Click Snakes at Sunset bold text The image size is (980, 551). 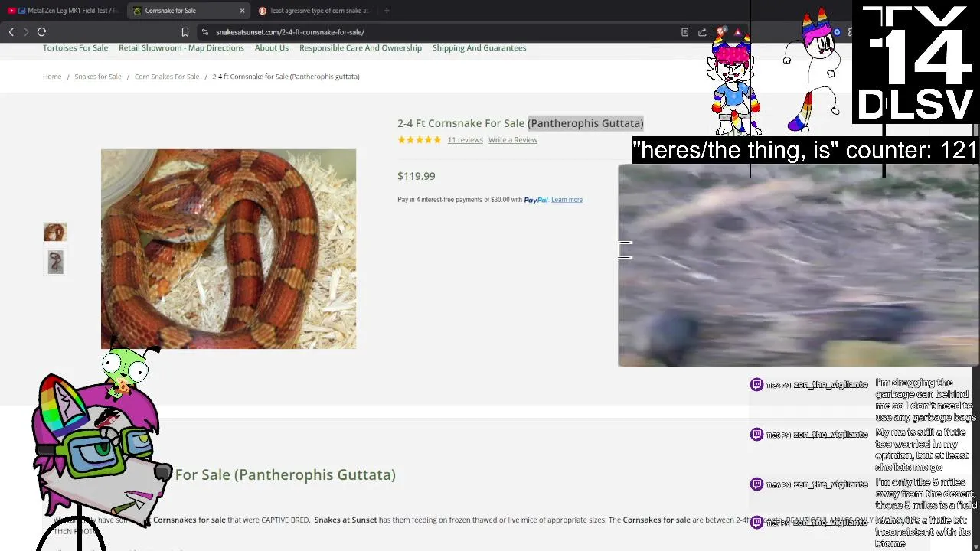345,520
